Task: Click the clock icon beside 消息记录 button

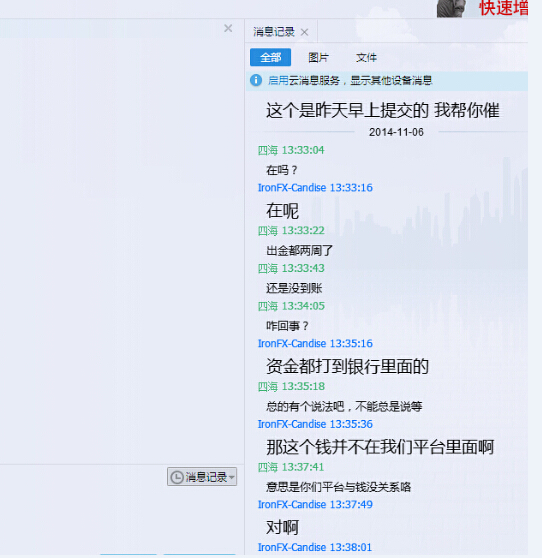Action: click(x=177, y=477)
